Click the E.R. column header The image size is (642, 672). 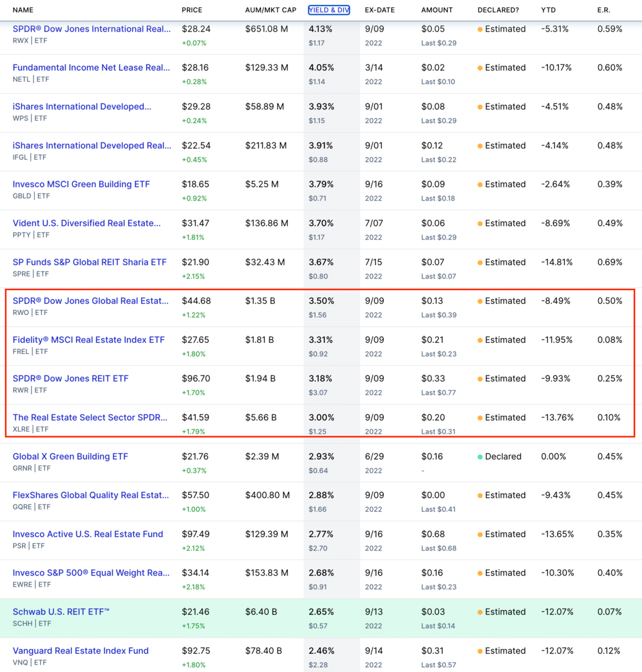coord(604,10)
